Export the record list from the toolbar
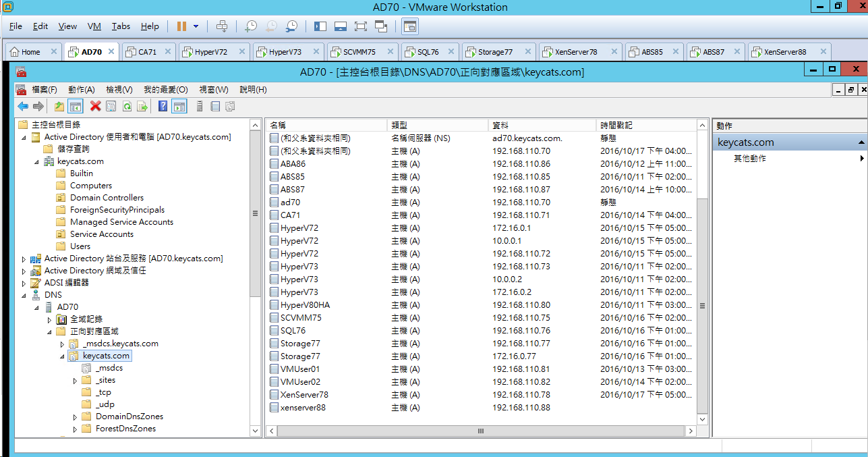 tap(142, 106)
